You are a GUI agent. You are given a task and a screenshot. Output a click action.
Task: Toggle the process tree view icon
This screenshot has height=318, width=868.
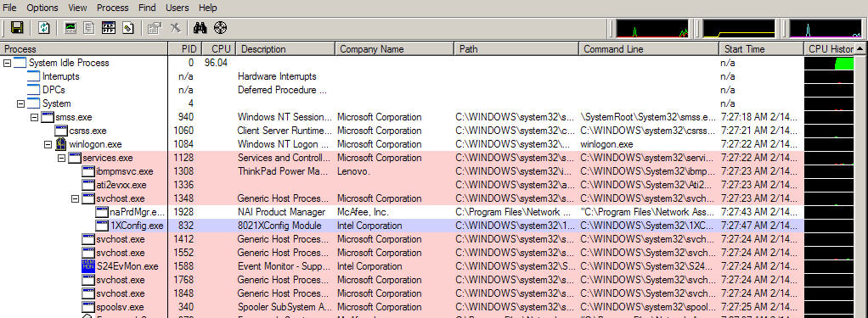[89, 28]
